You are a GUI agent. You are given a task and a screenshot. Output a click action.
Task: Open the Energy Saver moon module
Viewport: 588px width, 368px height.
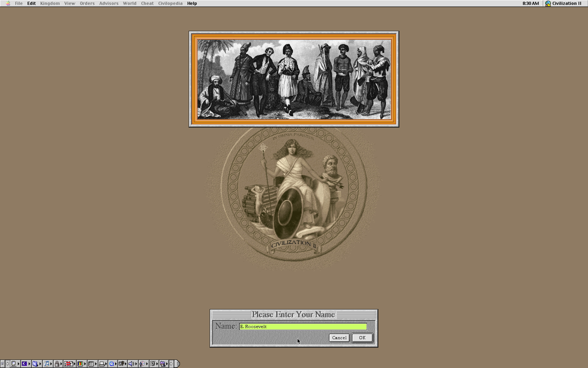[x=24, y=364]
